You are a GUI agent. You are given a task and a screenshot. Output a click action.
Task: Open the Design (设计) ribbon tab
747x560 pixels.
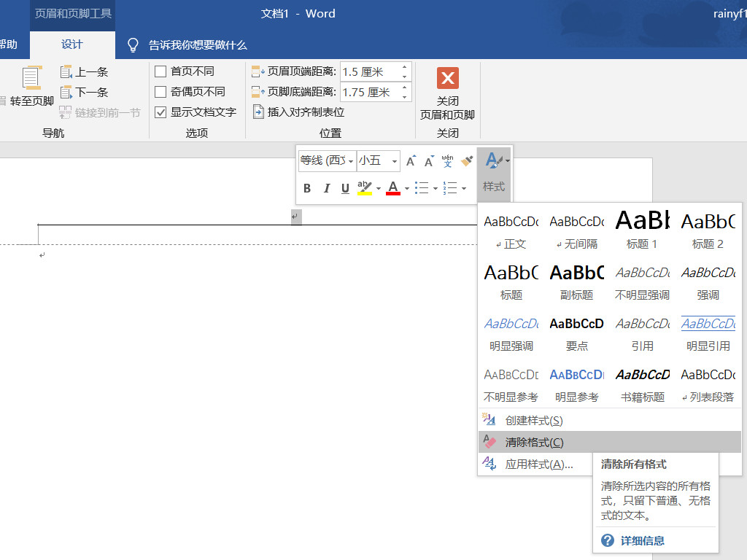tap(72, 44)
